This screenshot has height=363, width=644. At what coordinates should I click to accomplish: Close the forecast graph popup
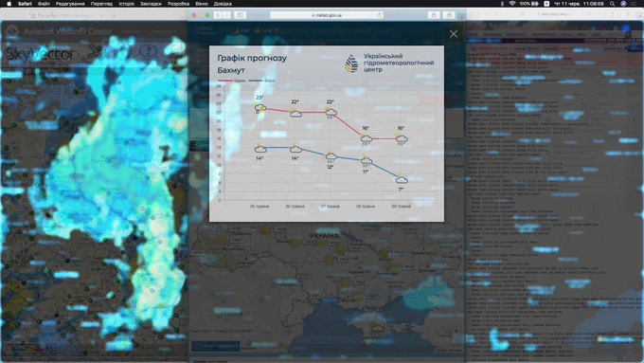pyautogui.click(x=454, y=34)
